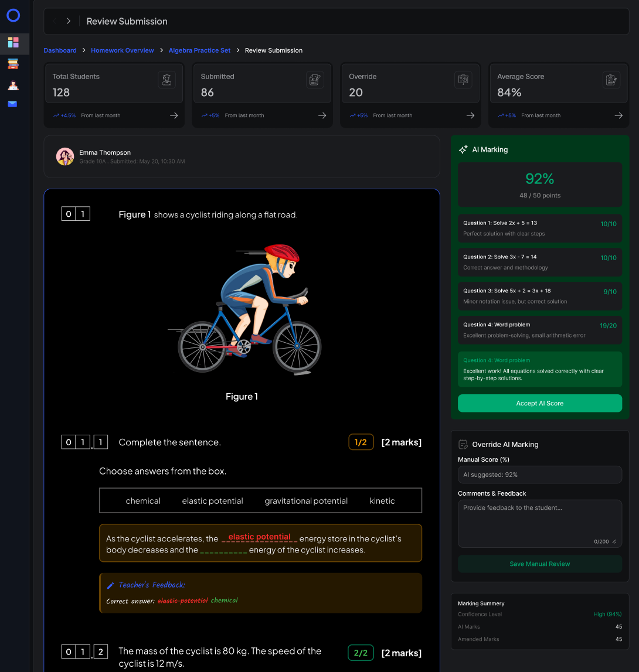Click the Total Students card icon

pos(167,80)
